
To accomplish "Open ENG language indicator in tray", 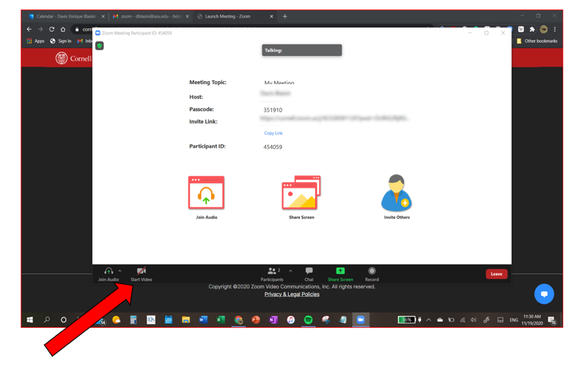I will pos(514,320).
